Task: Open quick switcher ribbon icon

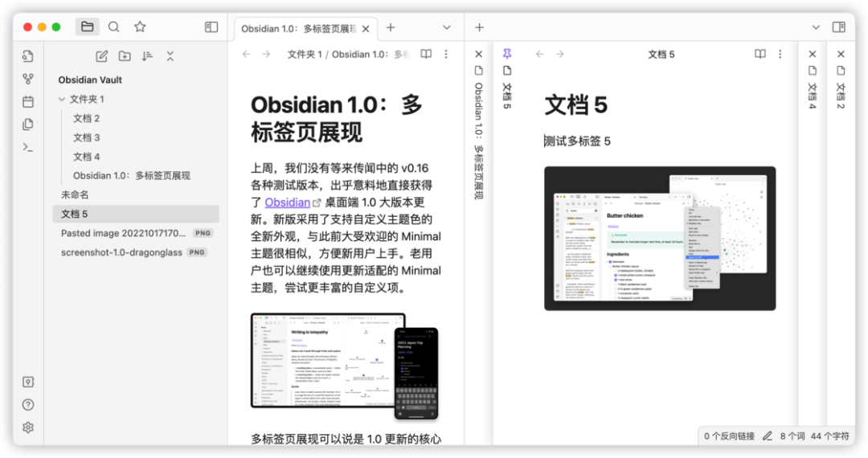Action: coord(27,56)
